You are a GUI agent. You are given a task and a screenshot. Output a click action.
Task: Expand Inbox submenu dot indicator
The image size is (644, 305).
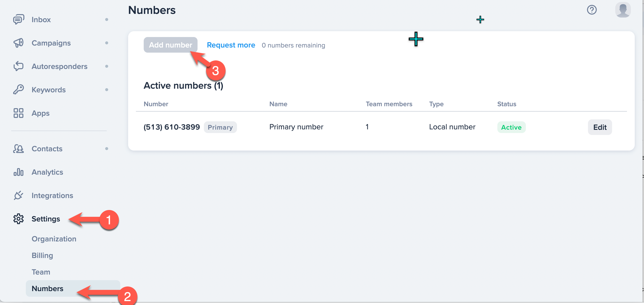107,19
